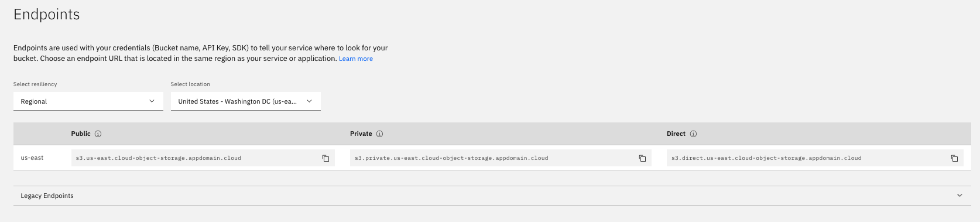The image size is (980, 222).
Task: Copy the public us-east endpoint URL
Action: pos(325,158)
